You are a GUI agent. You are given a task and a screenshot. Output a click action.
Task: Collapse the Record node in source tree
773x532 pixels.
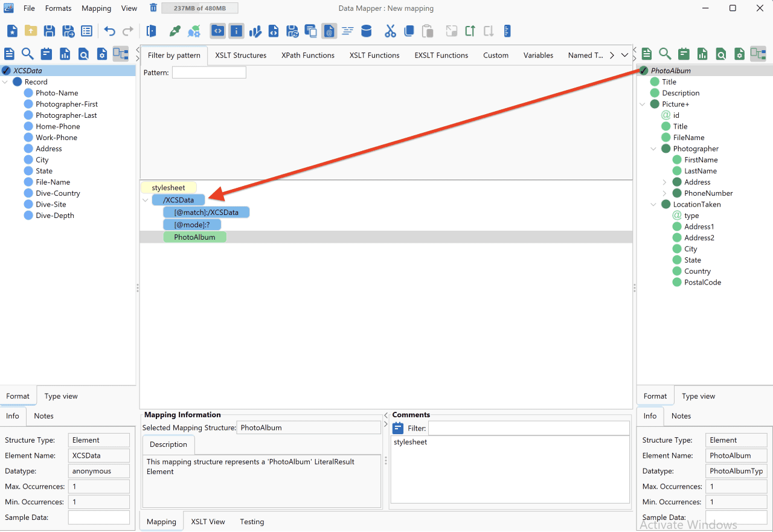tap(5, 82)
